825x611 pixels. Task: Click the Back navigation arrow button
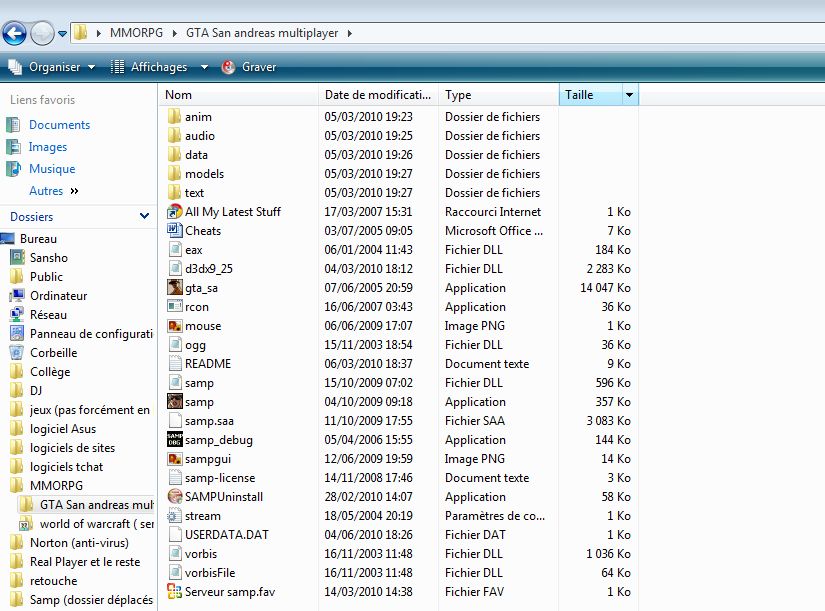pyautogui.click(x=14, y=34)
